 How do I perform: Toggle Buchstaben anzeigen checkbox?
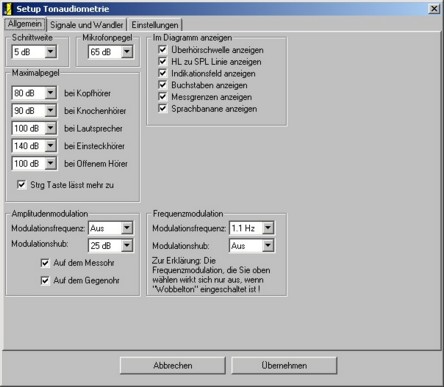[x=162, y=85]
